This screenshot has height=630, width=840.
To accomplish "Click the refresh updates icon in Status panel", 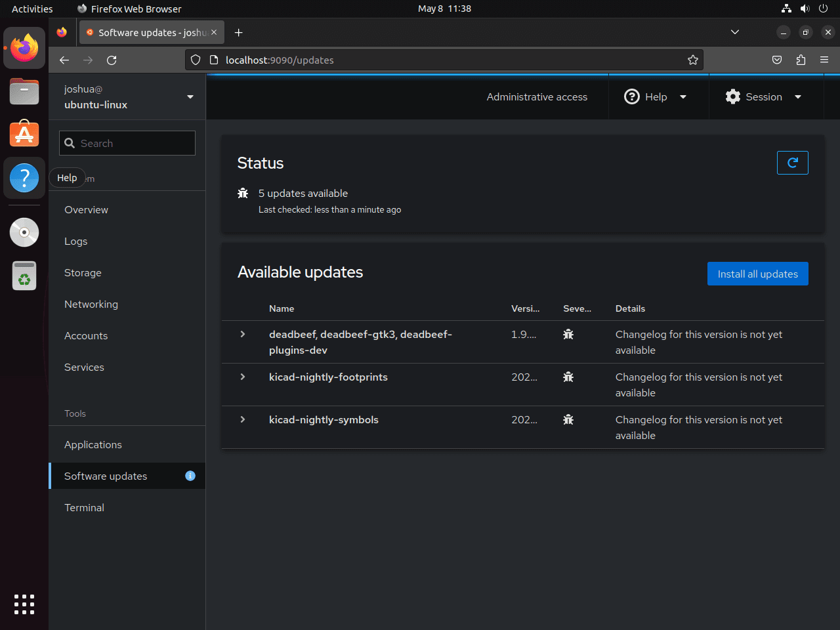I will [x=792, y=162].
